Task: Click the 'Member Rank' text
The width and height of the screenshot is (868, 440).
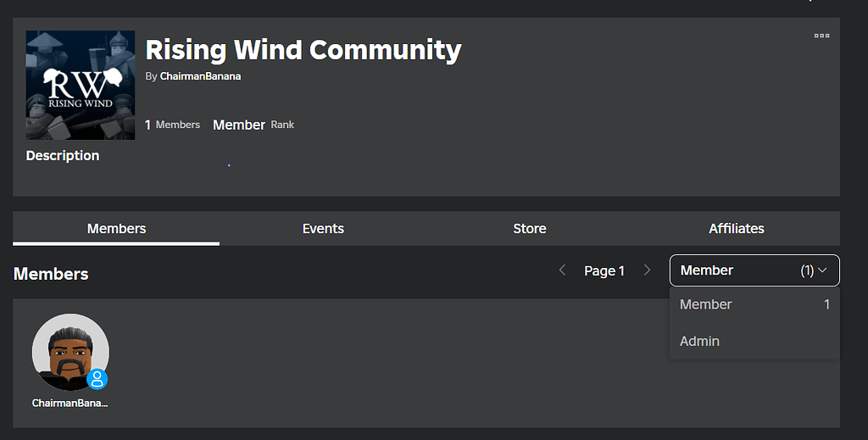Action: [253, 125]
